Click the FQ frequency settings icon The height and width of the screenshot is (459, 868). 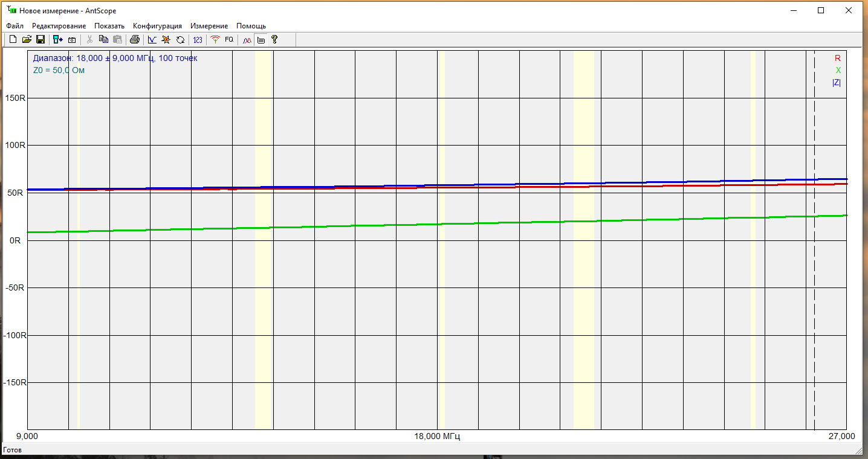229,40
